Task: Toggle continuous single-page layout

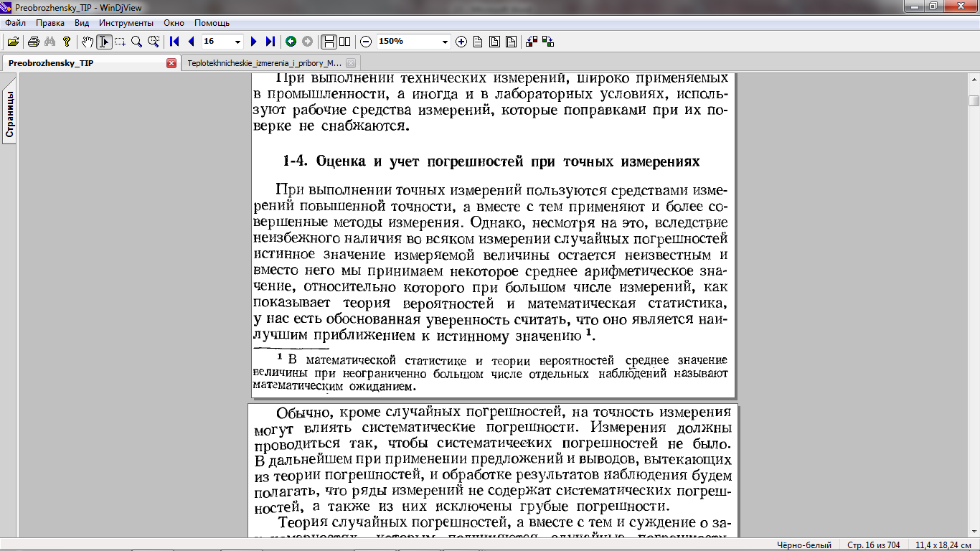Action: point(329,42)
